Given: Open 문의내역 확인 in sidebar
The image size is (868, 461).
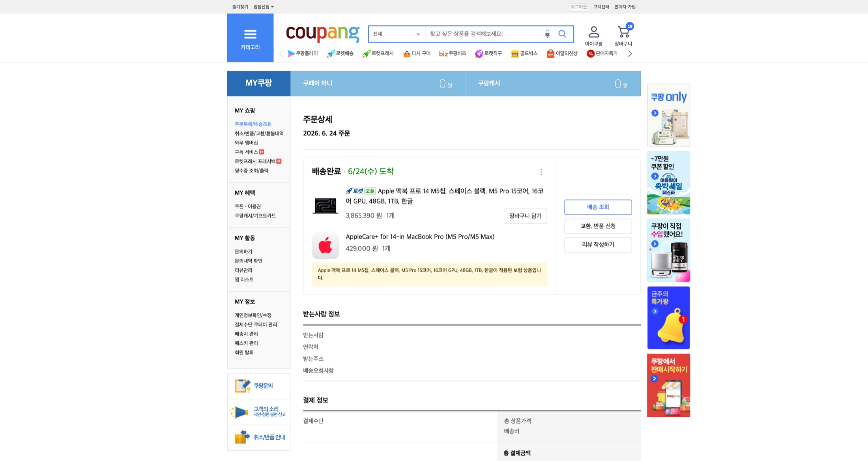Looking at the screenshot, I should tap(248, 261).
